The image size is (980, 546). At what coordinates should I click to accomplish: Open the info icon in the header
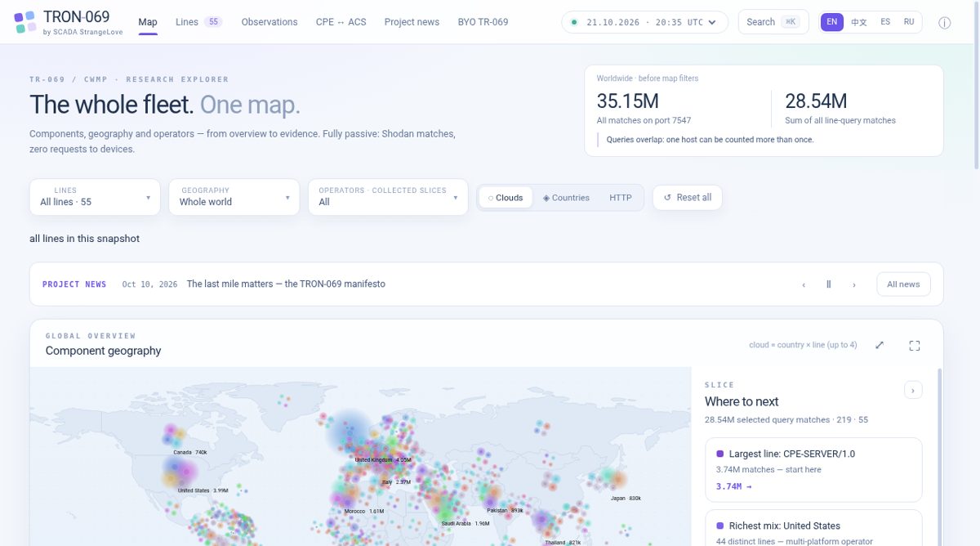(x=944, y=22)
